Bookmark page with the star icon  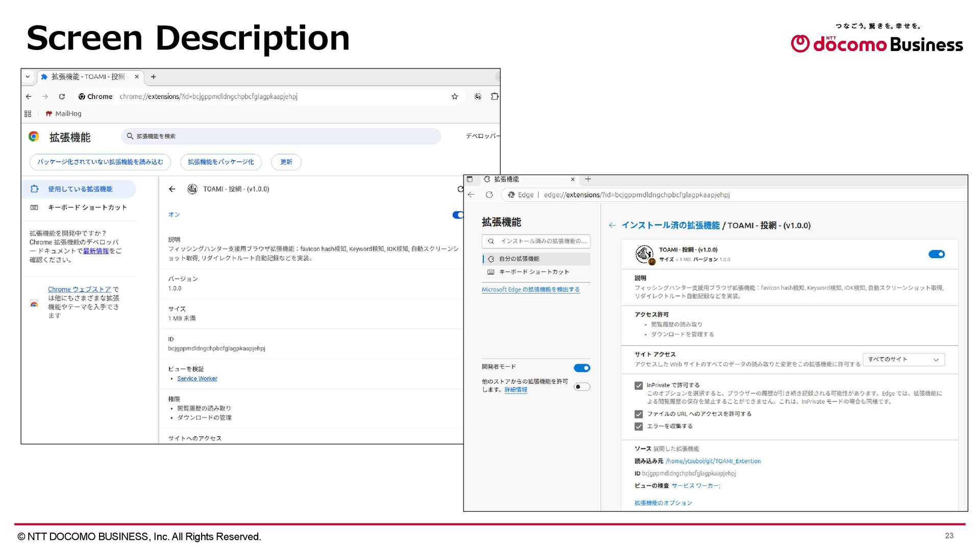[454, 96]
